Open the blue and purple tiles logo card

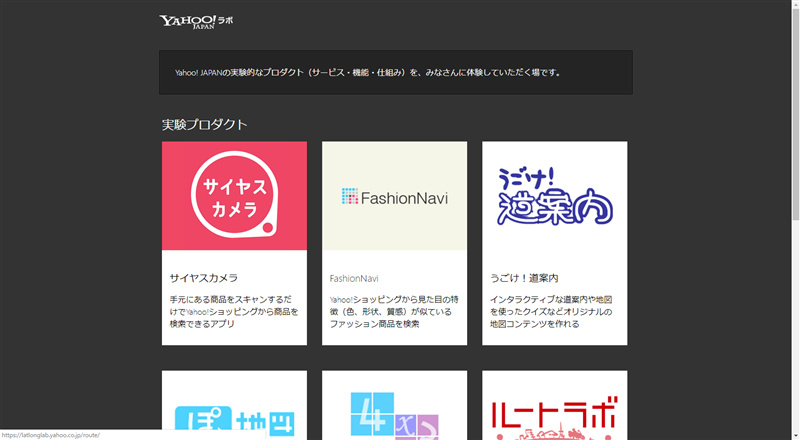click(394, 405)
